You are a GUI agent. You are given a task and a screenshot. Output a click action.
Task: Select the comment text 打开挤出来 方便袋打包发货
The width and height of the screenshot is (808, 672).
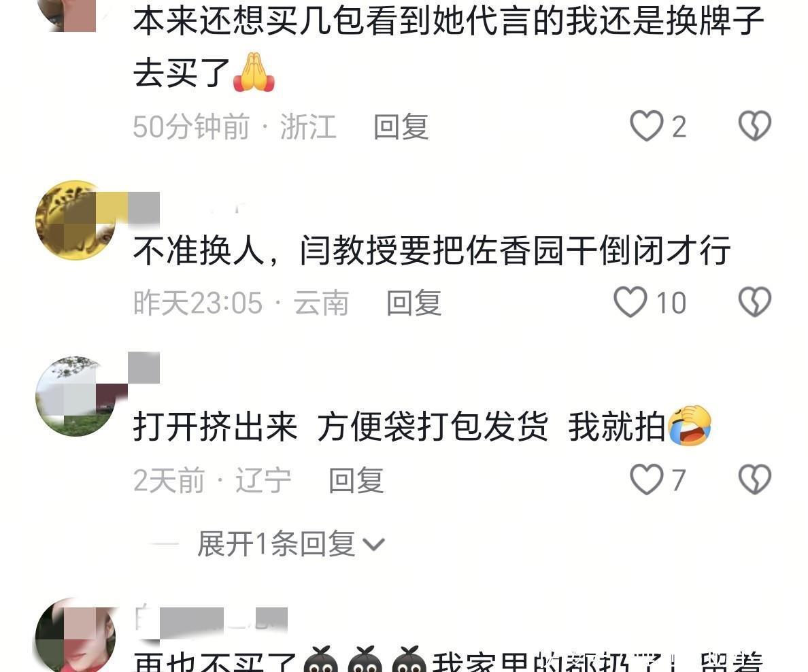pos(341,426)
